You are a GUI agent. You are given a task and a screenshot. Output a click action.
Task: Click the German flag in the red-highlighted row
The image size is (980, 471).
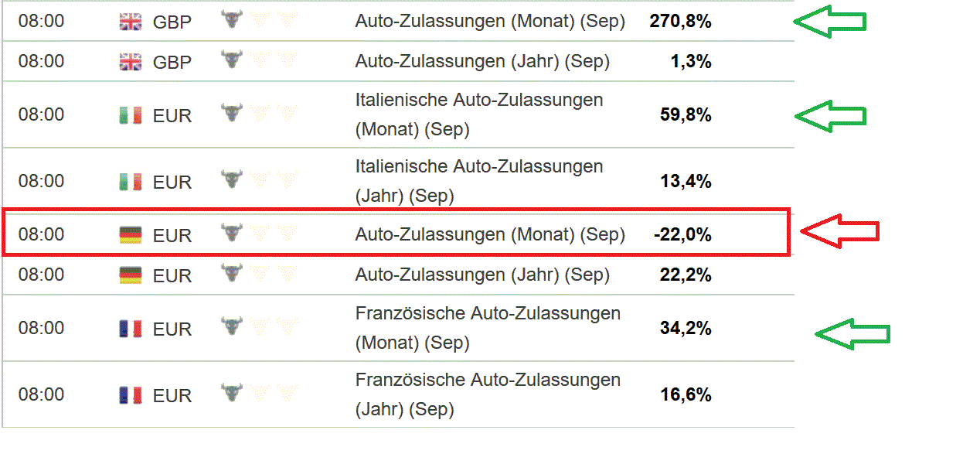pyautogui.click(x=131, y=234)
